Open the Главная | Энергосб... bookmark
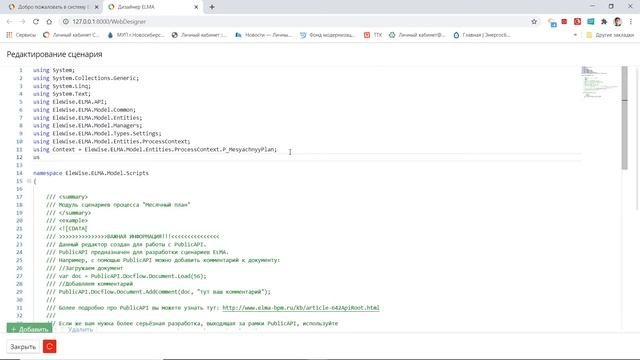This screenshot has height=360, width=640. click(x=482, y=35)
